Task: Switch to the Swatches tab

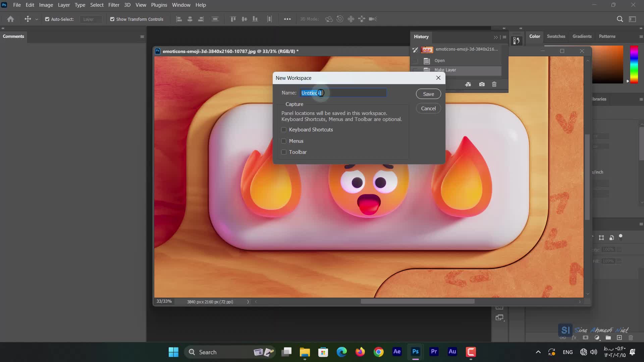Action: tap(556, 36)
